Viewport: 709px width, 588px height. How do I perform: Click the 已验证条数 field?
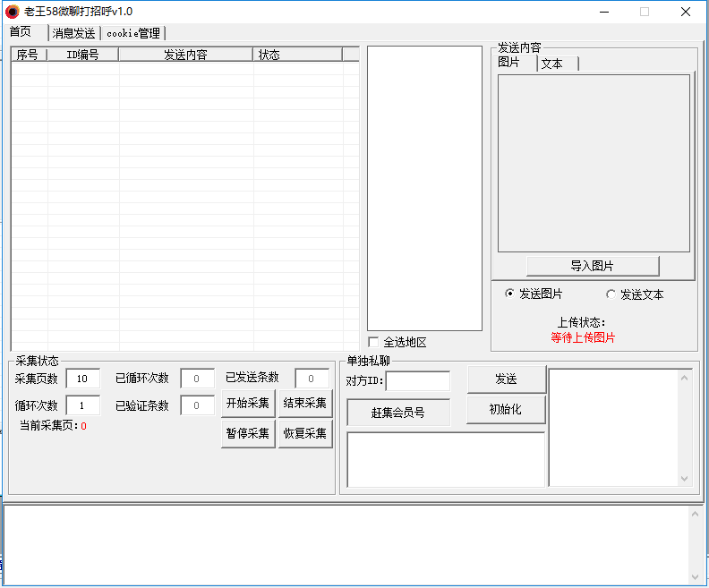(x=197, y=405)
